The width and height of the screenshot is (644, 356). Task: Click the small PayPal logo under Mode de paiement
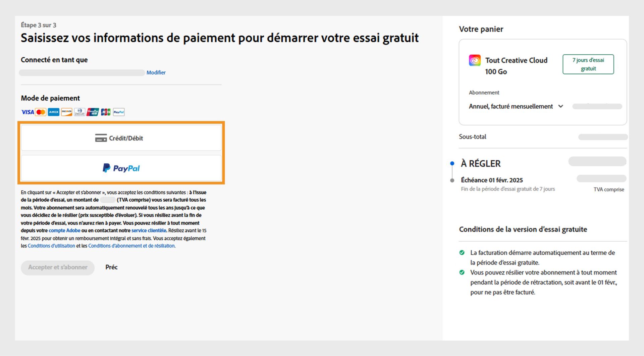tap(119, 112)
